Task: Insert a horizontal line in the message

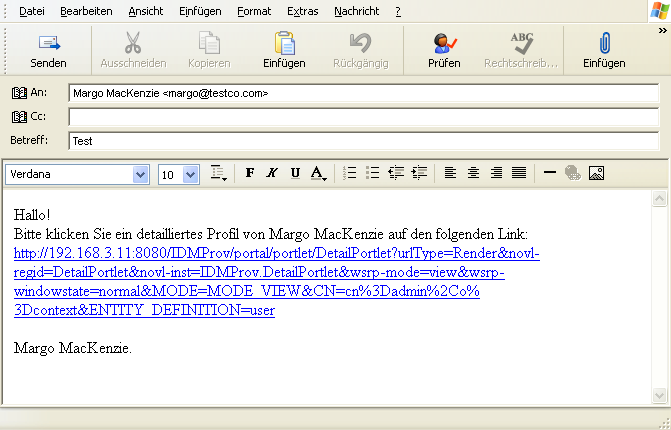Action: pos(549,173)
